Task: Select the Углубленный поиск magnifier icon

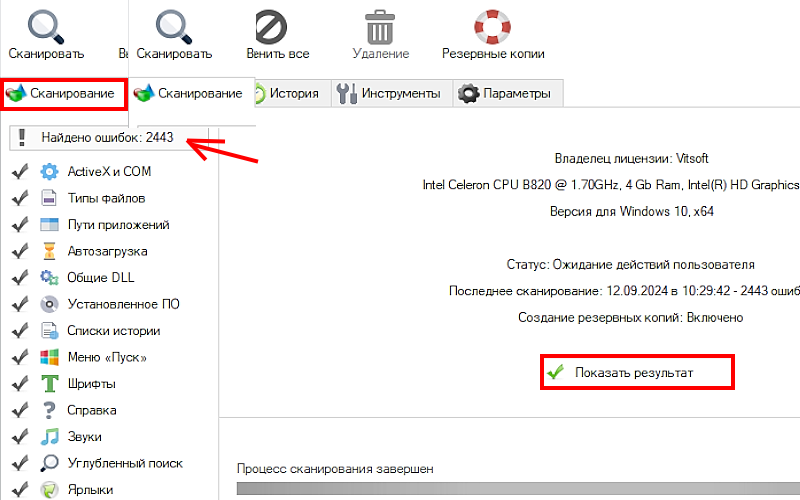Action: click(49, 463)
